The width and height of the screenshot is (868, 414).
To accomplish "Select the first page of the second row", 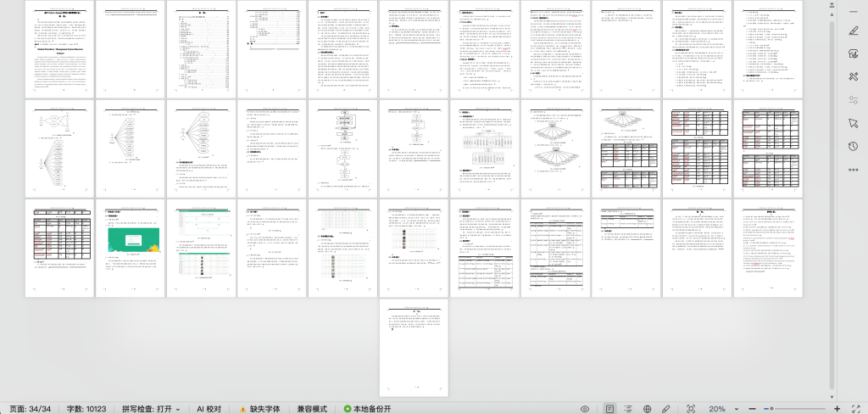I will pos(60,148).
